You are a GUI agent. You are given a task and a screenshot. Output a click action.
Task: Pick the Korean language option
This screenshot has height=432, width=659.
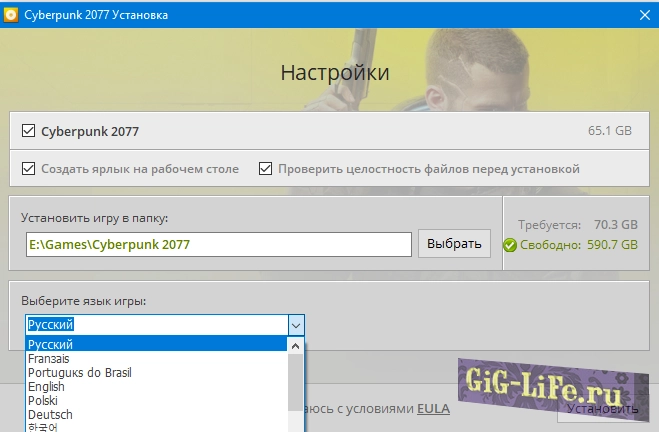155,427
